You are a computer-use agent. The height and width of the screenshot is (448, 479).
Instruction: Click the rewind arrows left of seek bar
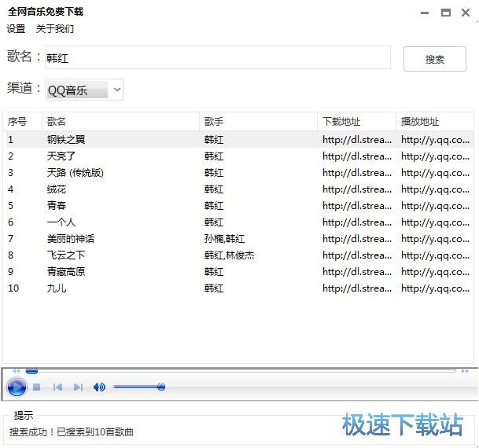point(16,371)
